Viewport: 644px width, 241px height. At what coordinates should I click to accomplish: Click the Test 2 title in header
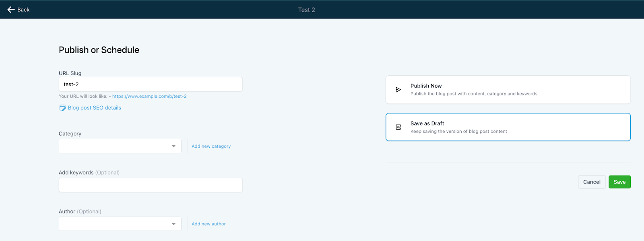pyautogui.click(x=307, y=10)
